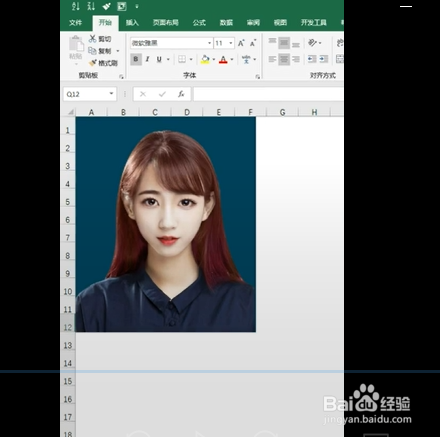Click the text Orientation icon
Image resolution: width=440 pixels, height=437 pixels.
point(312,43)
